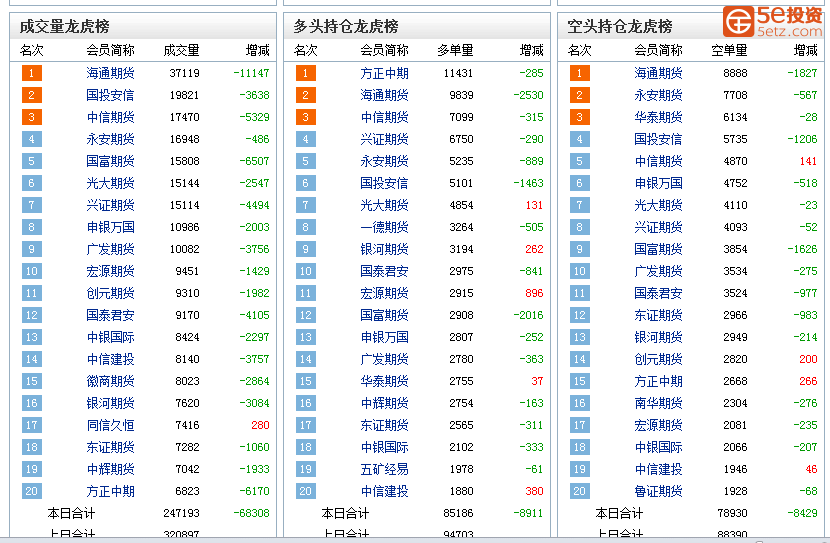Open 南华期货 member link

point(658,403)
